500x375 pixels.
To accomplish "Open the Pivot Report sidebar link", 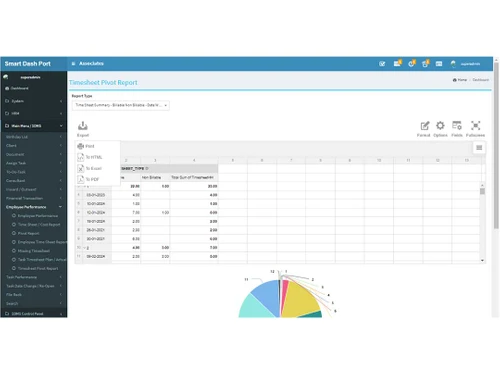I will click(28, 233).
